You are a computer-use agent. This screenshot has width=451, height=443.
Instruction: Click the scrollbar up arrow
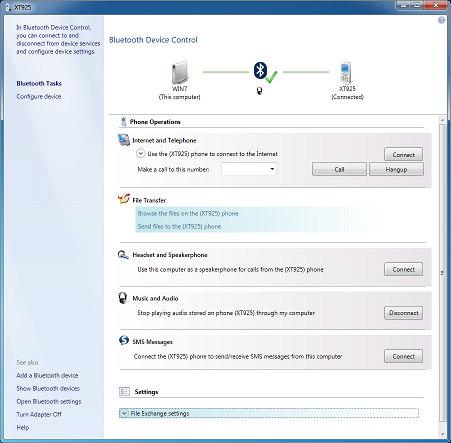tap(442, 120)
